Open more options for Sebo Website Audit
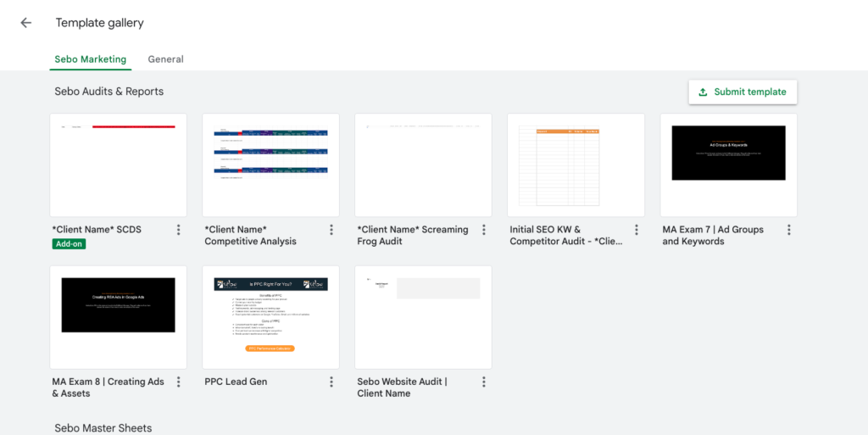 tap(484, 382)
